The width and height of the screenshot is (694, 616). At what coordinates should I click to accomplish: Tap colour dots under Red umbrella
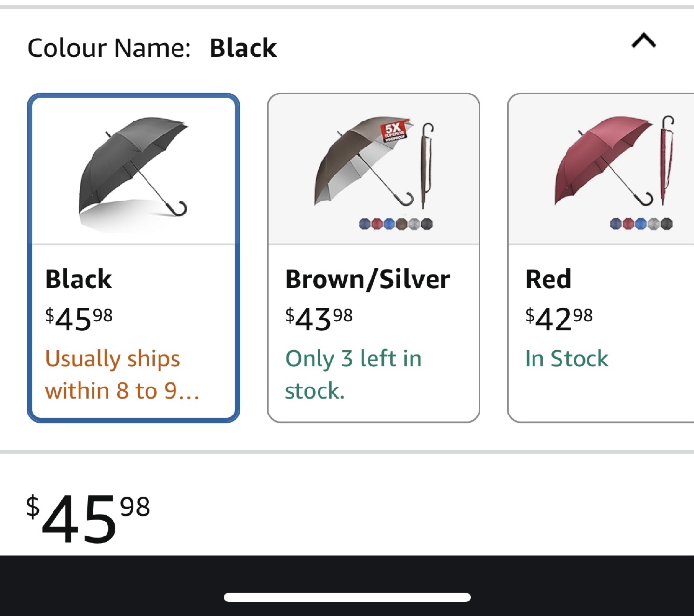click(x=641, y=224)
